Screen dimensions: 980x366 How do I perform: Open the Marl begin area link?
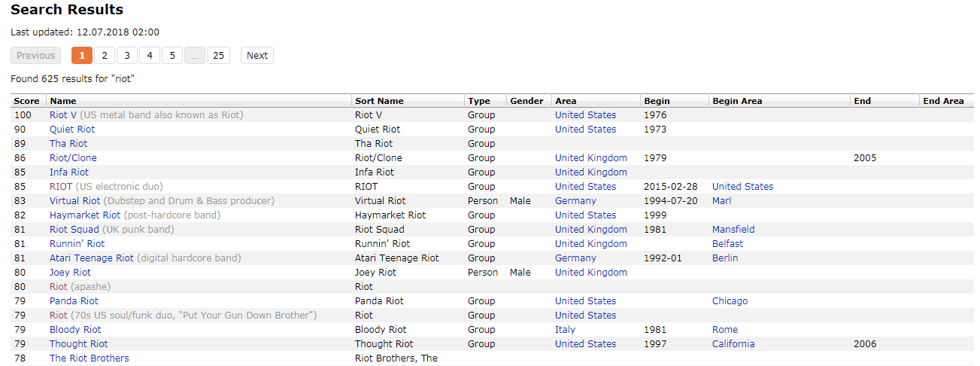coord(722,201)
